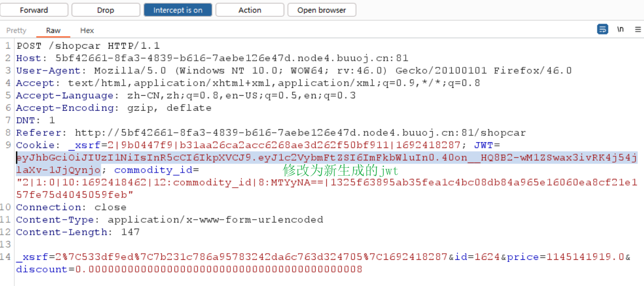Viewport: 644px width, 286px height.
Task: Place cursor in the Host header value
Action: 231,58
